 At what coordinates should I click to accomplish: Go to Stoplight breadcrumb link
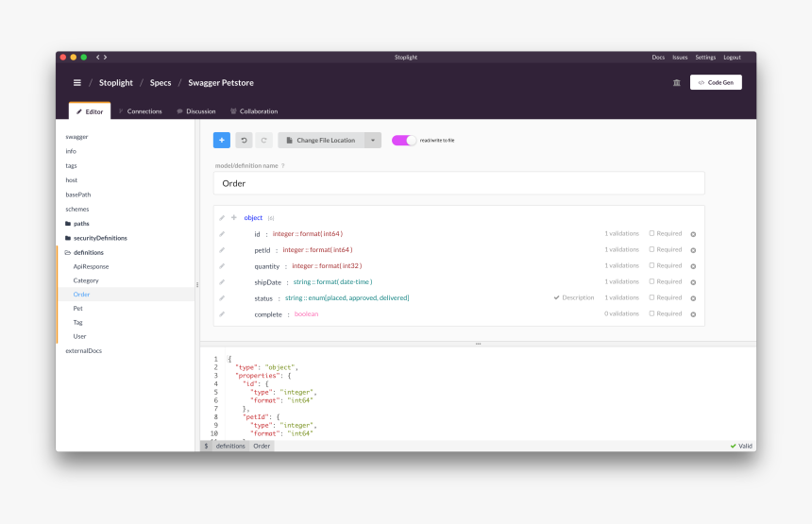116,83
